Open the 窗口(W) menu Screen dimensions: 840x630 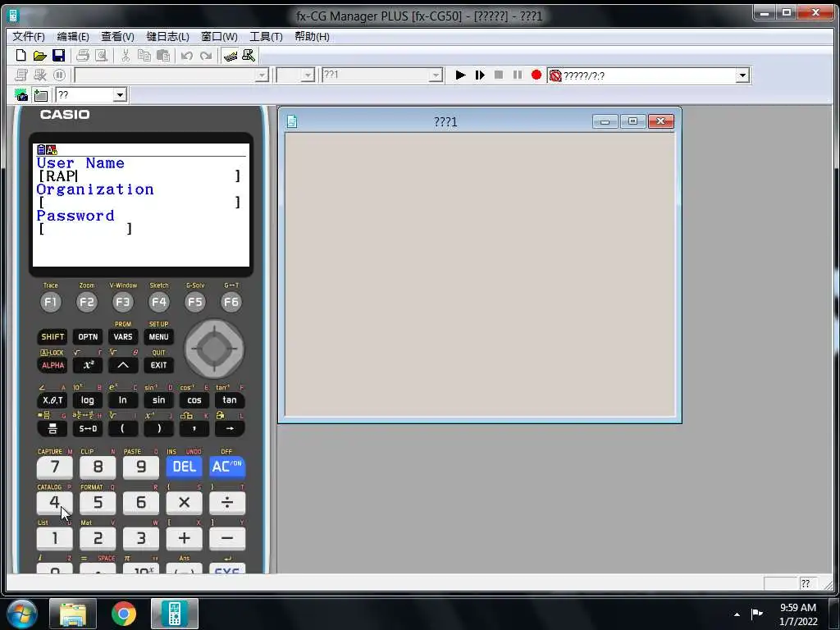pyautogui.click(x=219, y=36)
